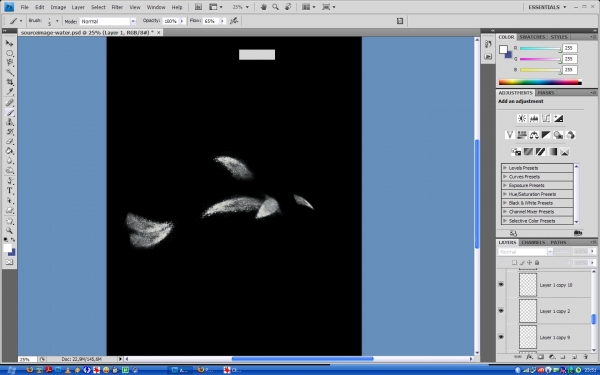Click the foreground color swatch in toolbox

[x=7, y=248]
